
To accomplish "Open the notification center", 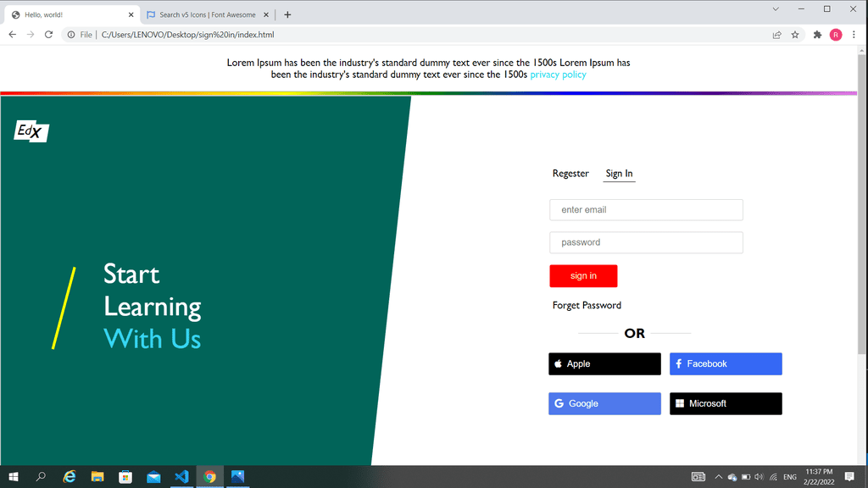I will point(849,476).
